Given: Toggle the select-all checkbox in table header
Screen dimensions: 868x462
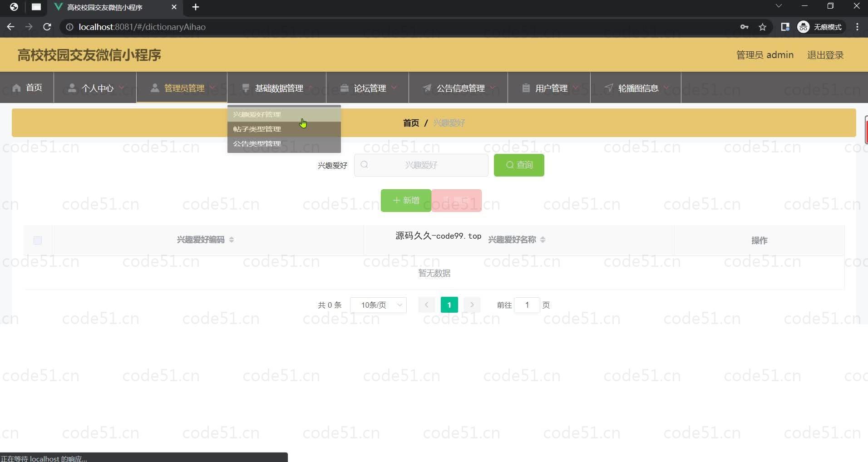Looking at the screenshot, I should pyautogui.click(x=38, y=240).
